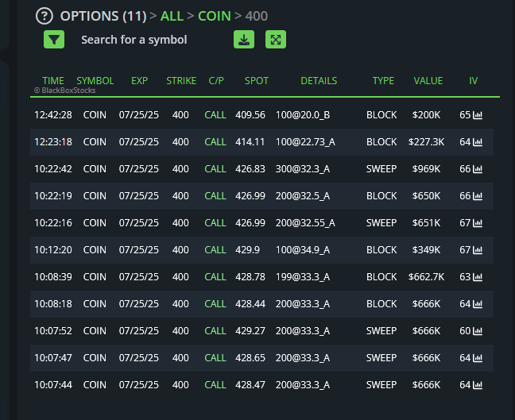Sort by the C/P column header
The width and height of the screenshot is (515, 420).
(216, 81)
